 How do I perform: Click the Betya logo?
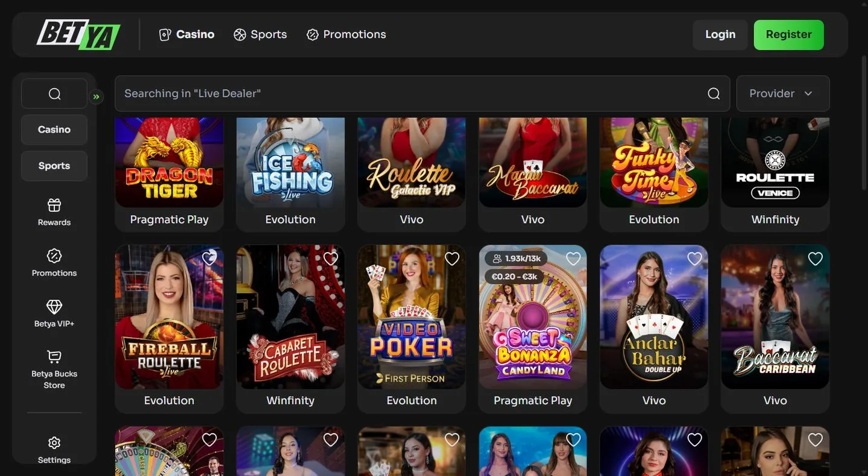point(78,34)
